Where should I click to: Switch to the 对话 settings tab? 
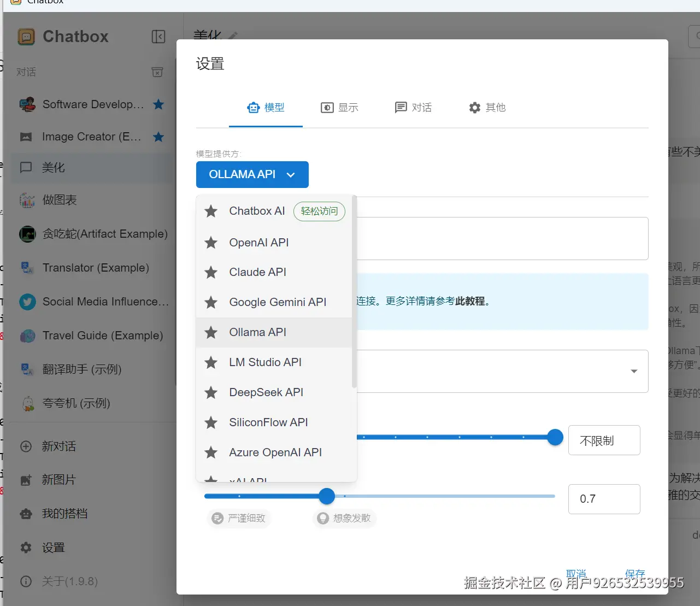pyautogui.click(x=413, y=108)
